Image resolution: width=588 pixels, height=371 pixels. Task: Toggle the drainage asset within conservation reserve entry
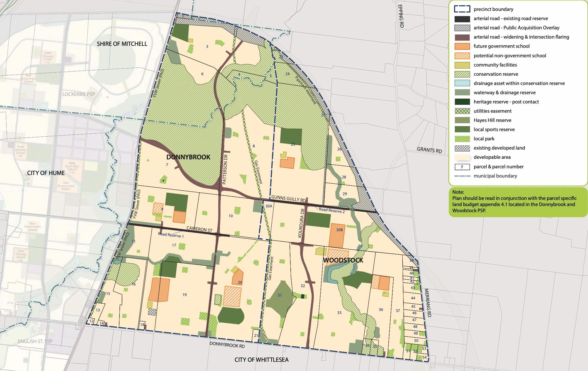(462, 83)
